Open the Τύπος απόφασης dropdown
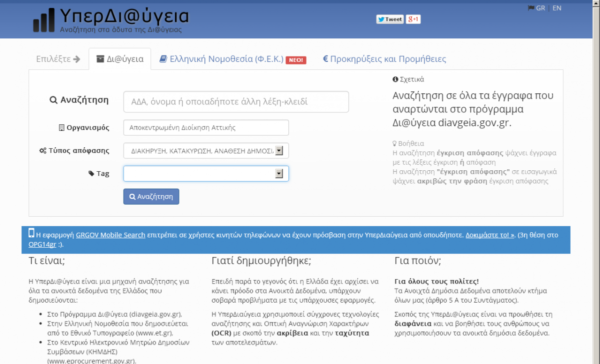The image size is (600, 364). [x=206, y=151]
